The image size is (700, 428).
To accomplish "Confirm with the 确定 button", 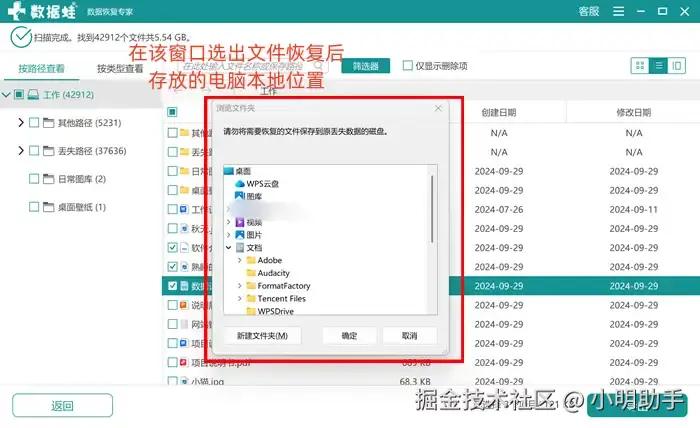I will 349,336.
